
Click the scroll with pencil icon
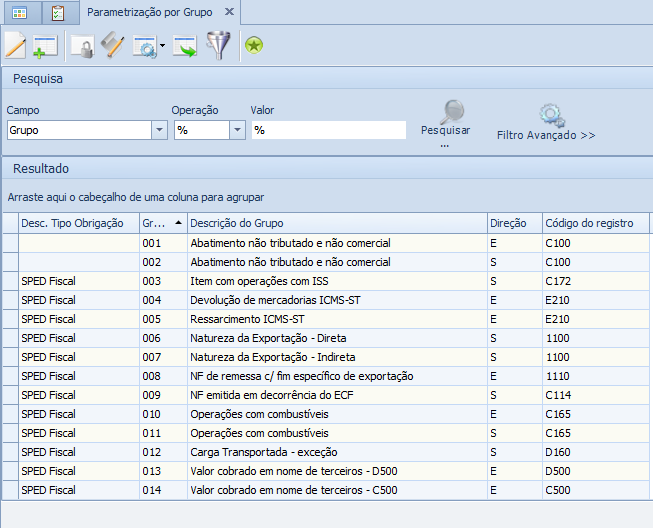[x=113, y=46]
